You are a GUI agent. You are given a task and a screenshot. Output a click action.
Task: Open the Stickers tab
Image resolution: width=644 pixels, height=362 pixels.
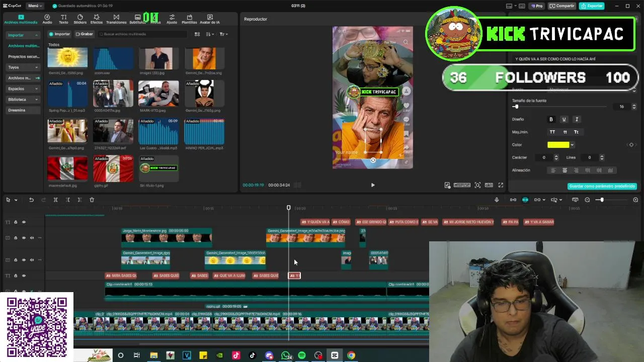80,19
